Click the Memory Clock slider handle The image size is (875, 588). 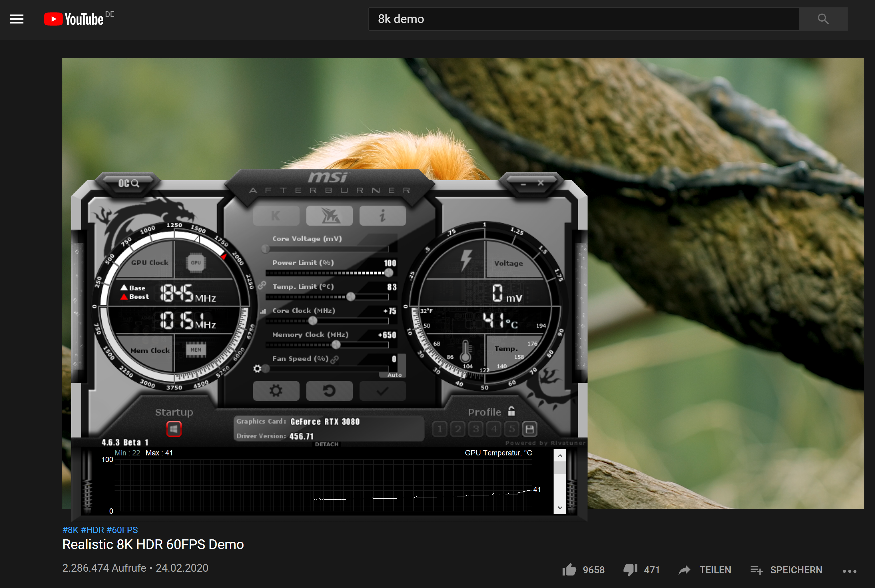click(x=336, y=344)
